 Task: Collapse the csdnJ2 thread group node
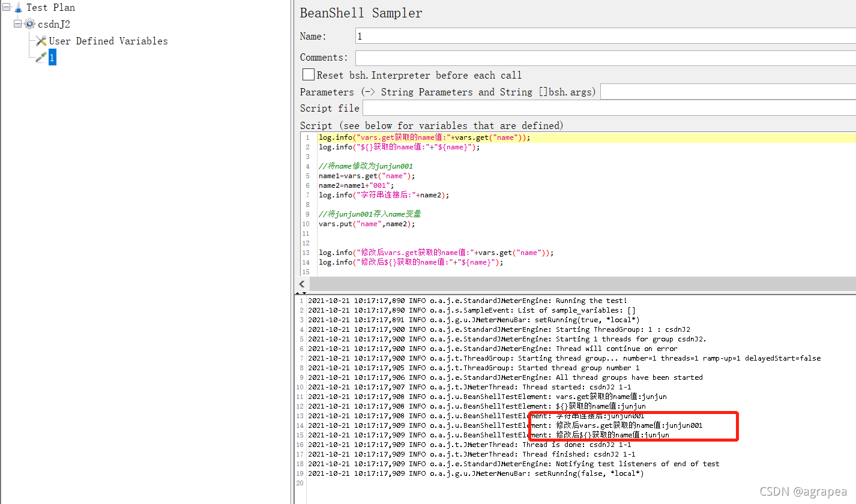pos(17,24)
